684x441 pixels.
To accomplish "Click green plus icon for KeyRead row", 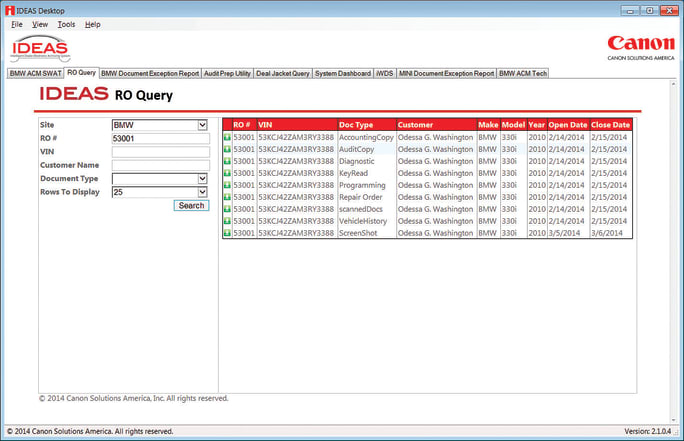I will 226,173.
